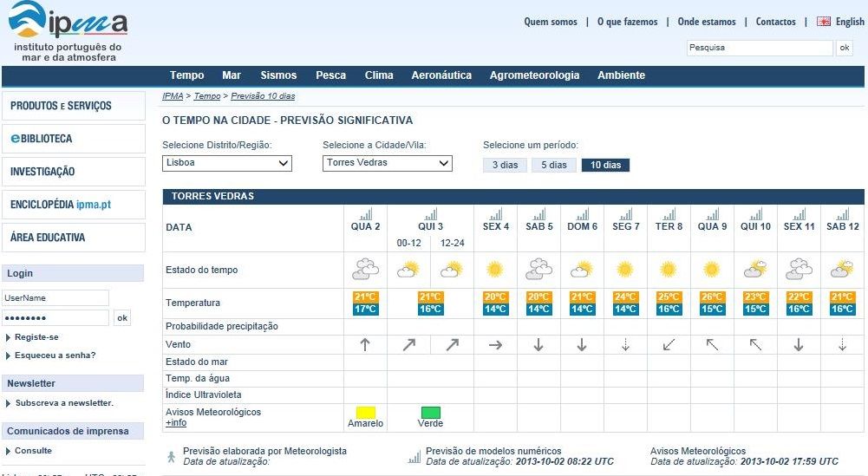This screenshot has height=476, width=868.
Task: Open Produtos e Serviços section
Action: (x=73, y=106)
